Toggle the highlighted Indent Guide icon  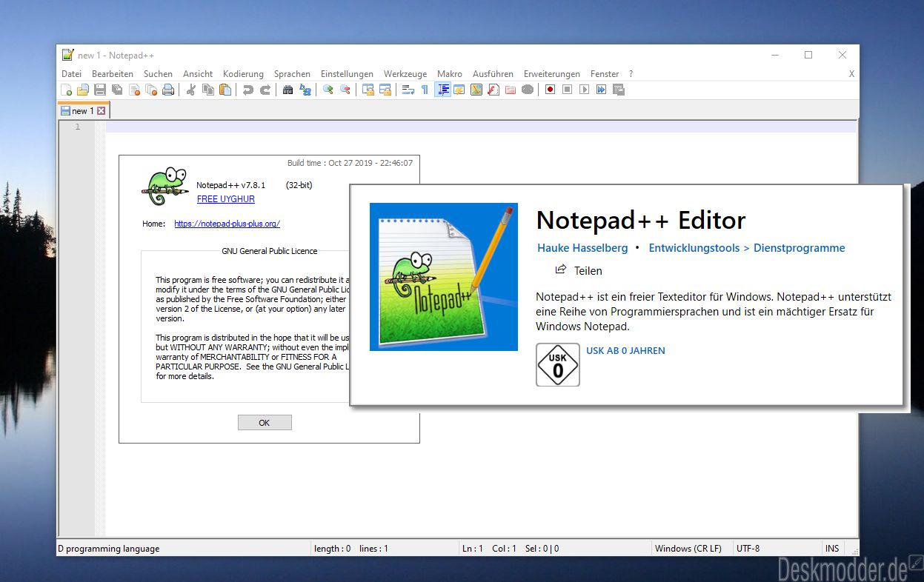pyautogui.click(x=442, y=90)
